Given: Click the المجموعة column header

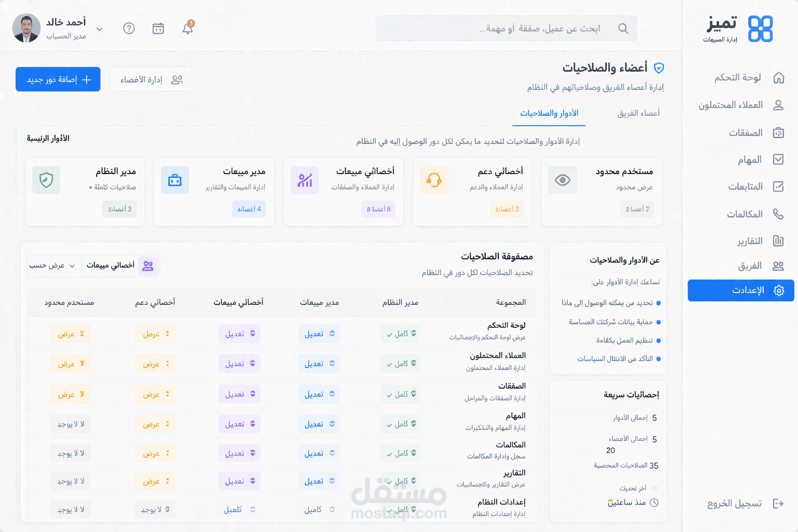Looking at the screenshot, I should tap(511, 302).
